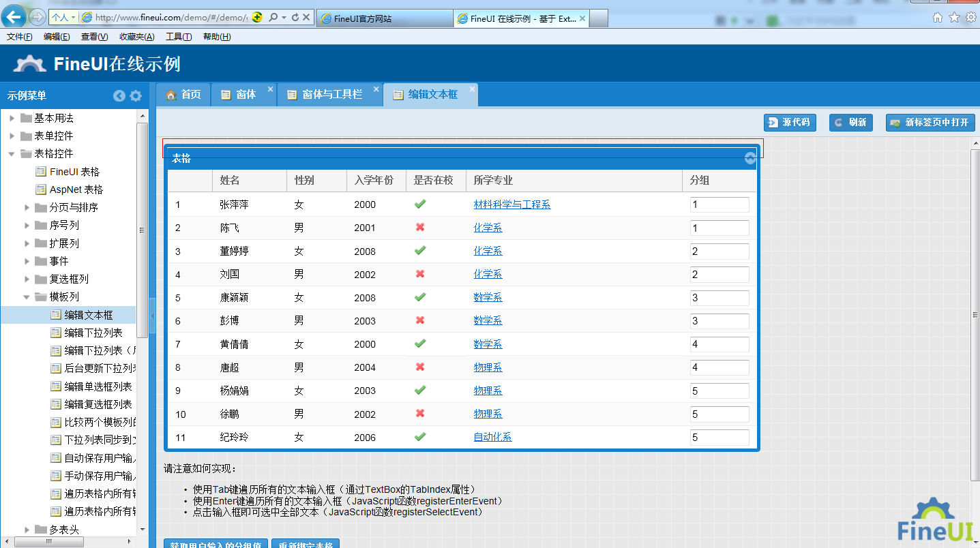Click the red cross in the 徐鹏 row
Screen dimensions: 980x548
click(x=420, y=414)
